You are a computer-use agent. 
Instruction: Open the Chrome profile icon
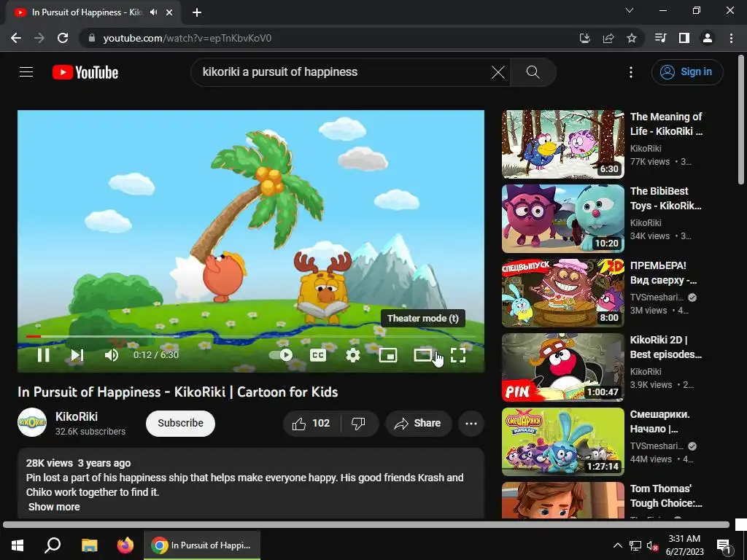708,38
